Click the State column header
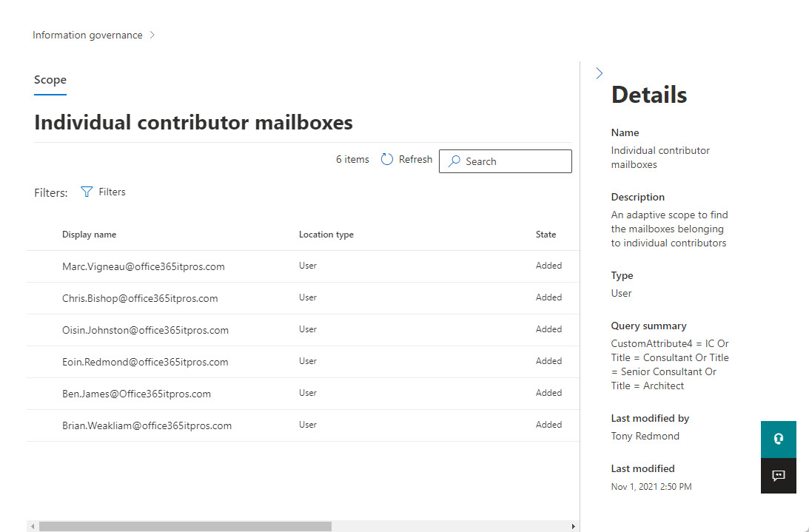 pos(546,234)
